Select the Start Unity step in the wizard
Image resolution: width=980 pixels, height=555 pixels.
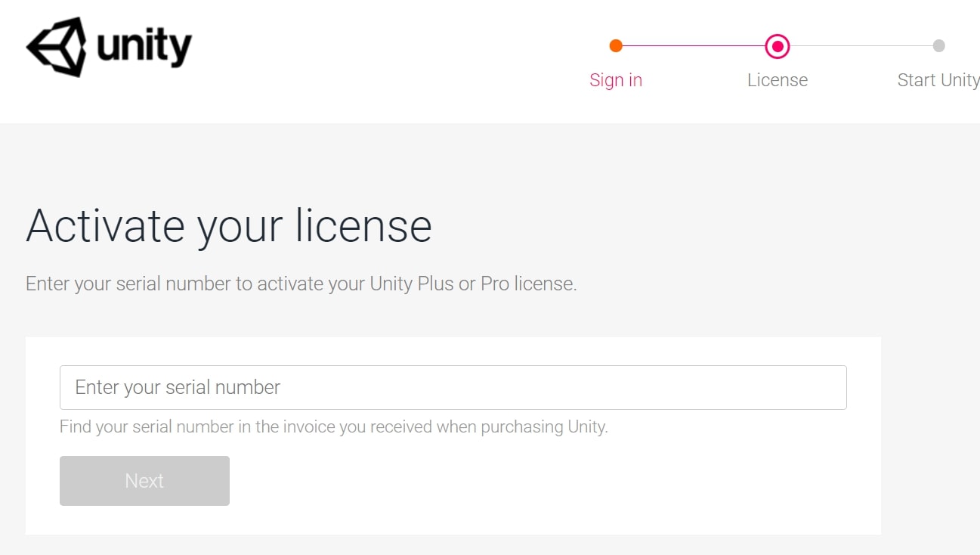(x=938, y=79)
